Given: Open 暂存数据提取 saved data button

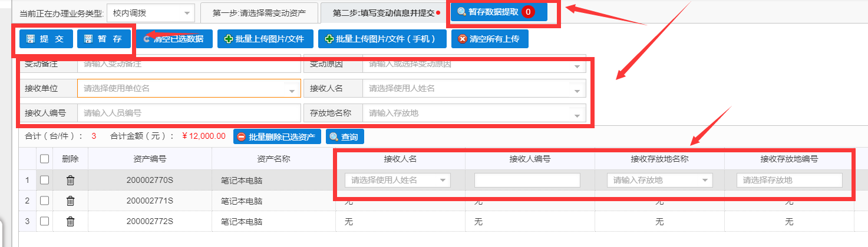Looking at the screenshot, I should pos(497,12).
